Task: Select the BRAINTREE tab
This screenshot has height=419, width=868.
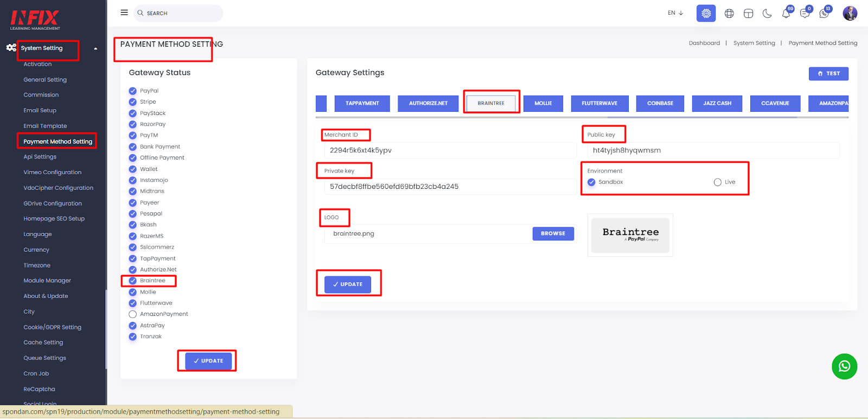Action: (491, 103)
